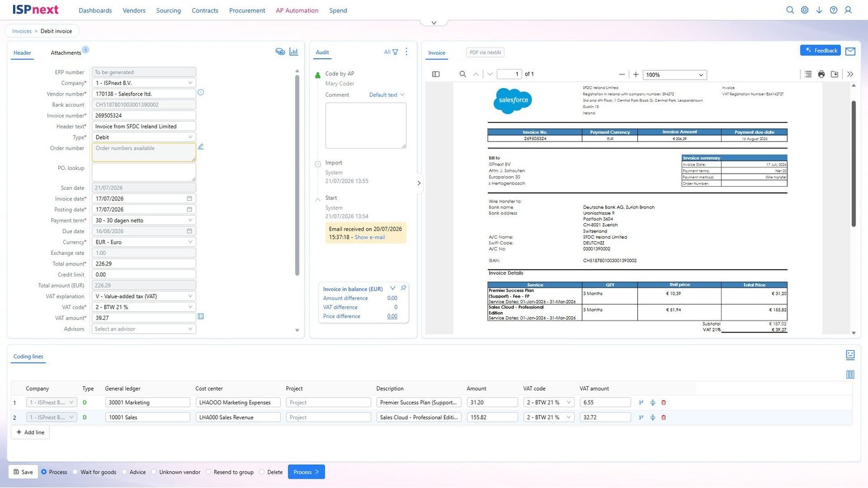
Task: Delete coding line 1 Marketing
Action: click(663, 402)
